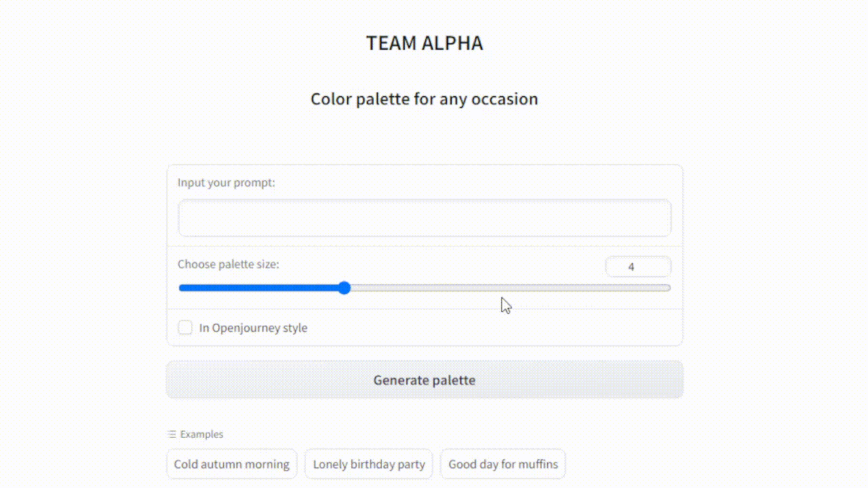Image resolution: width=868 pixels, height=488 pixels.
Task: Click the "Color palette for any occasion" subtitle
Action: point(425,99)
